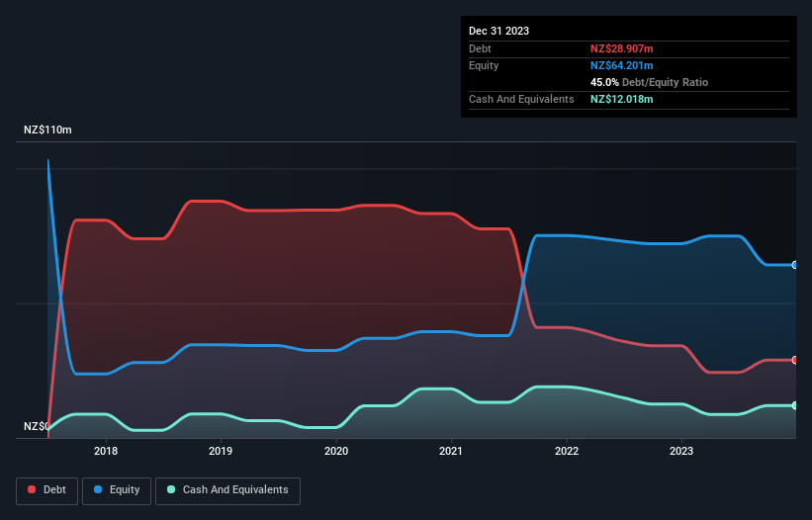Click the 2022 x-axis label
The width and height of the screenshot is (812, 520).
[567, 451]
